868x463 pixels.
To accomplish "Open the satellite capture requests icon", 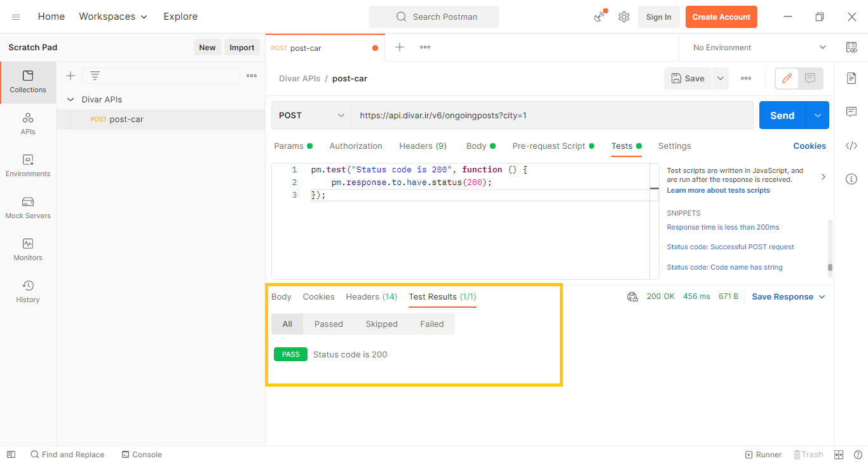I will pos(600,17).
